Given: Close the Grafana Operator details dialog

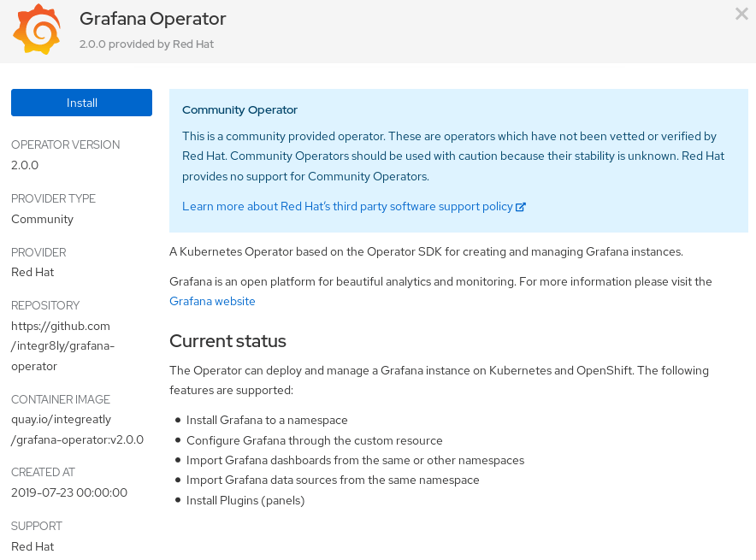Looking at the screenshot, I should click(x=741, y=14).
